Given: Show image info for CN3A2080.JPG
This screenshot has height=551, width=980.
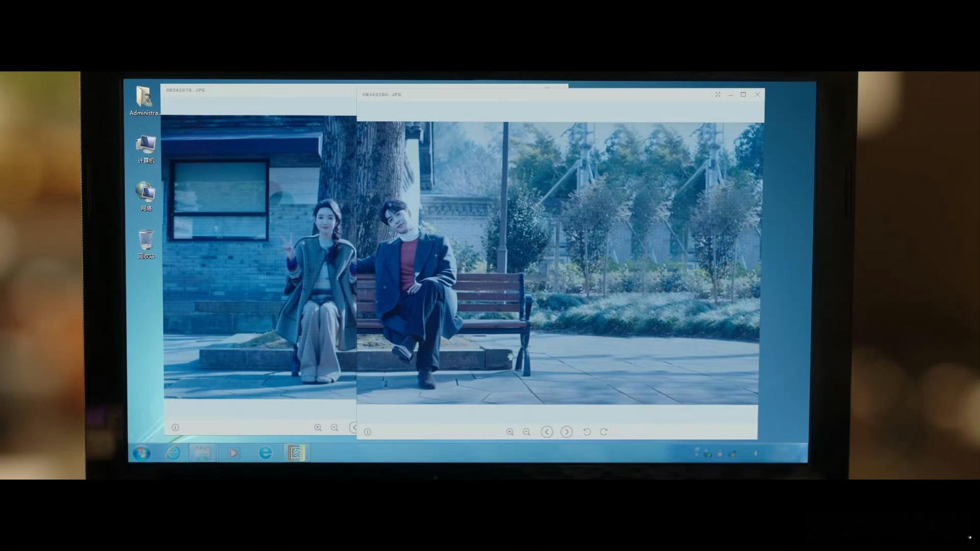Looking at the screenshot, I should [367, 432].
